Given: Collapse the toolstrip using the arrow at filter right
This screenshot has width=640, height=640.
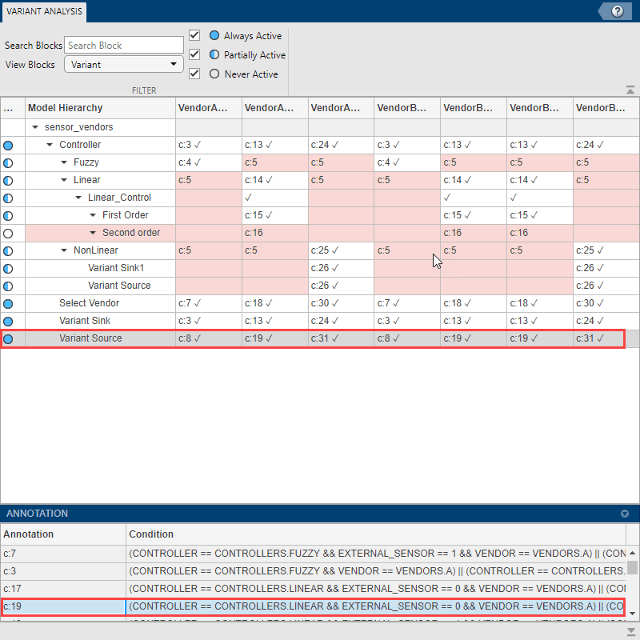Looking at the screenshot, I should point(630,90).
